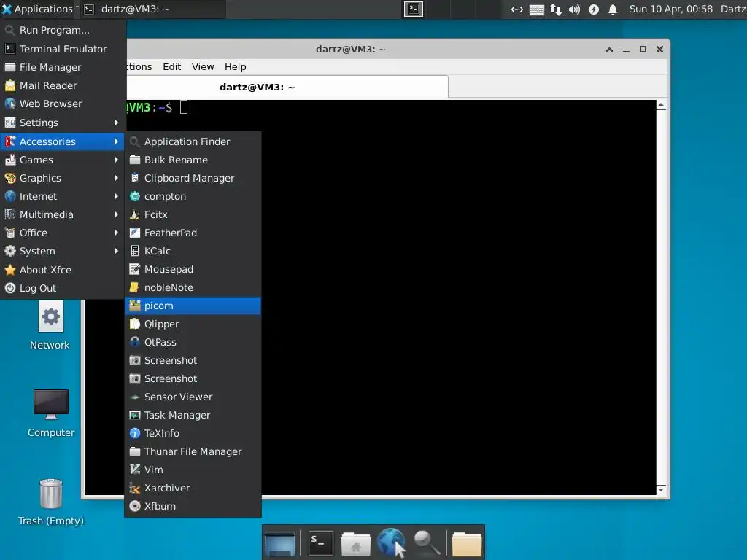
Task: Launch Terminal Emulator from Applications menu
Action: point(63,49)
